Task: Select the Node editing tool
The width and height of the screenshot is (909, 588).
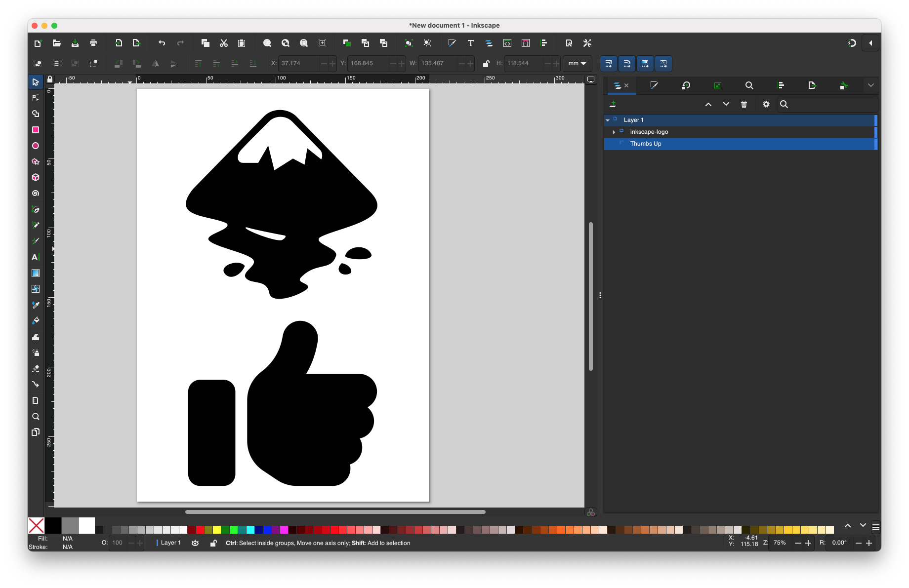Action: click(36, 98)
